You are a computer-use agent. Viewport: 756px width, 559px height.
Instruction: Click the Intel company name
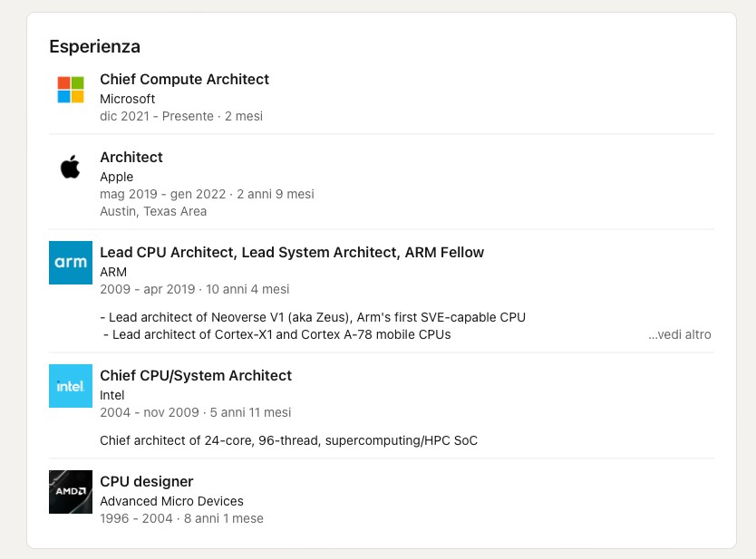pos(111,395)
